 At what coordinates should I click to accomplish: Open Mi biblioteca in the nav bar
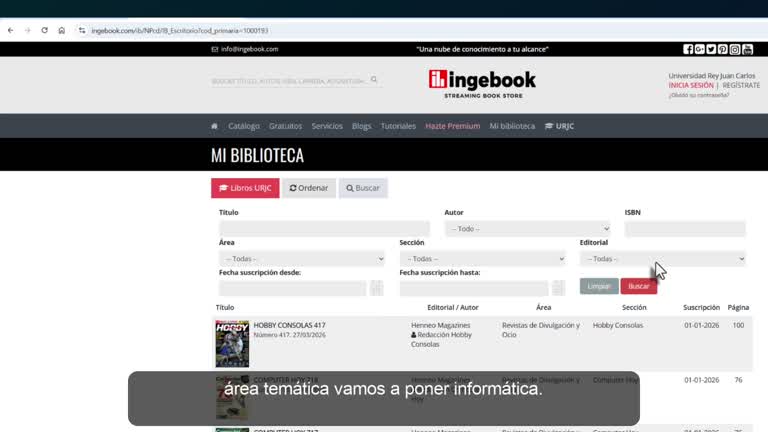click(x=512, y=126)
